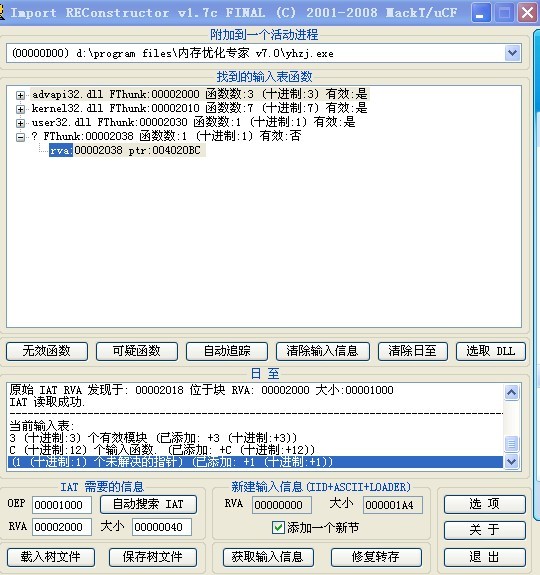Click the 退出 exit button
The height and width of the screenshot is (575, 540).
coord(485,557)
